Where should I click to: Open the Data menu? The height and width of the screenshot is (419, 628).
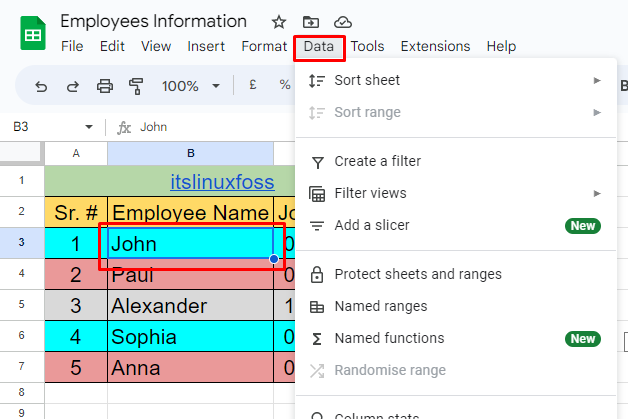[319, 46]
